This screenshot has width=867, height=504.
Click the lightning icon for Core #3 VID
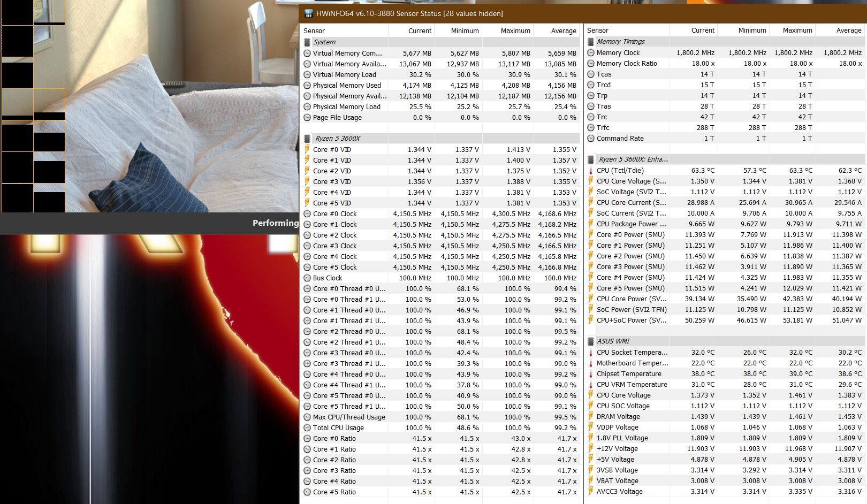pos(307,181)
